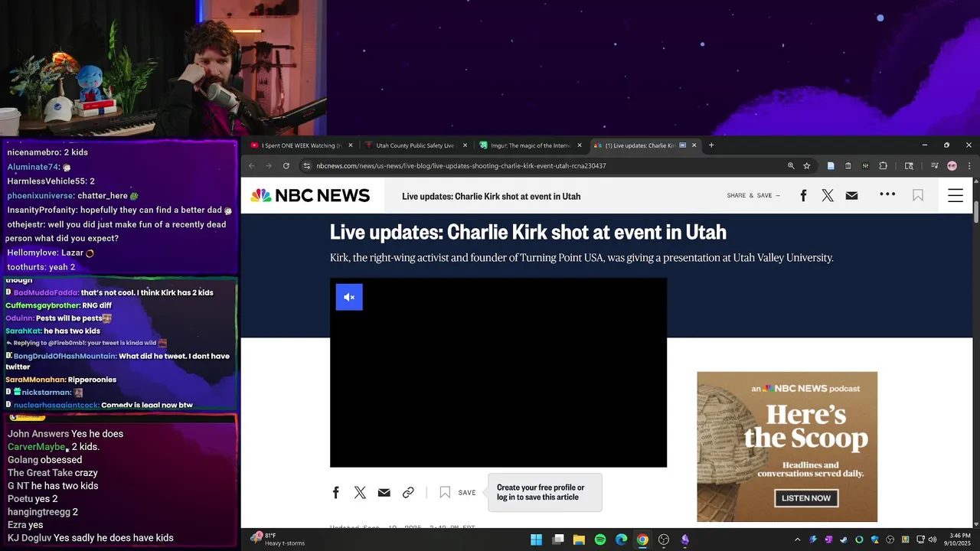Close the Imgur tab
The height and width of the screenshot is (551, 980).
[580, 145]
